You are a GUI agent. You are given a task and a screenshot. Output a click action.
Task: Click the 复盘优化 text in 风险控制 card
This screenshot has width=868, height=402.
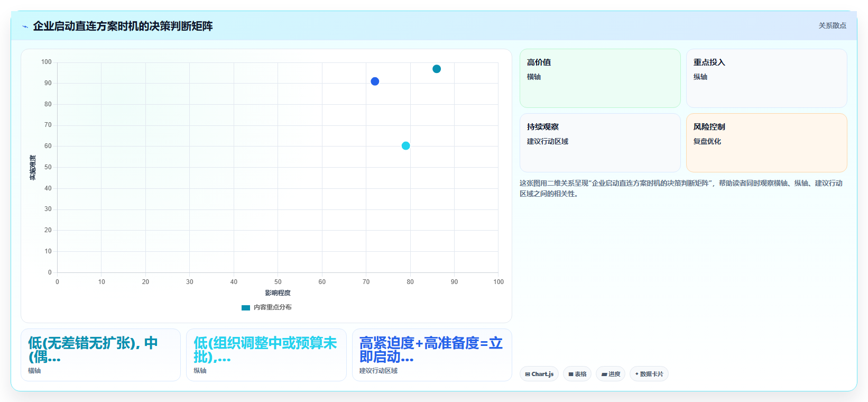707,141
